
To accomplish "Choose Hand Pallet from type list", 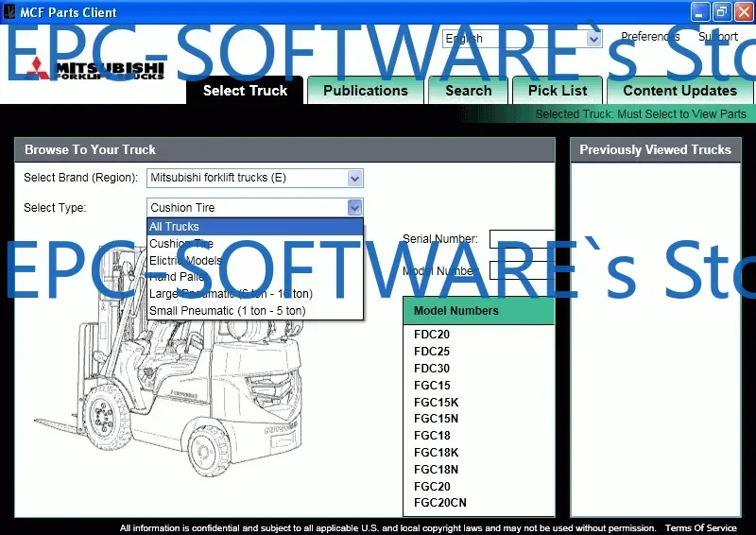I will coord(255,277).
